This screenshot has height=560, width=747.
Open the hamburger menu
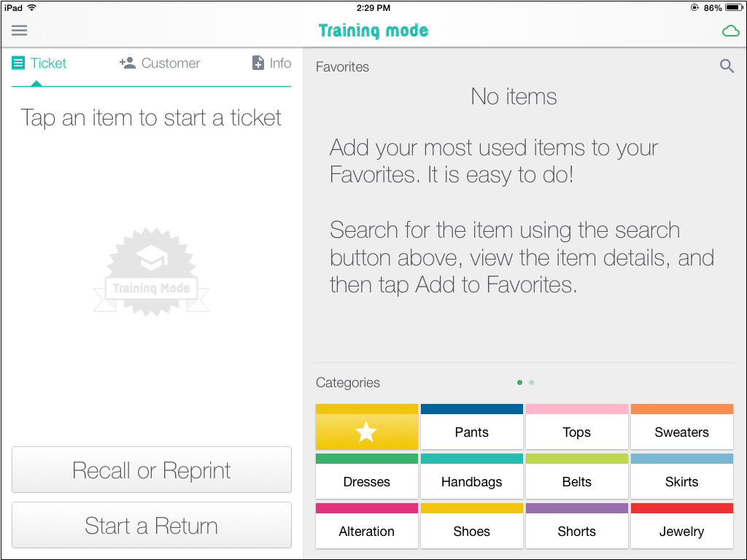(20, 31)
